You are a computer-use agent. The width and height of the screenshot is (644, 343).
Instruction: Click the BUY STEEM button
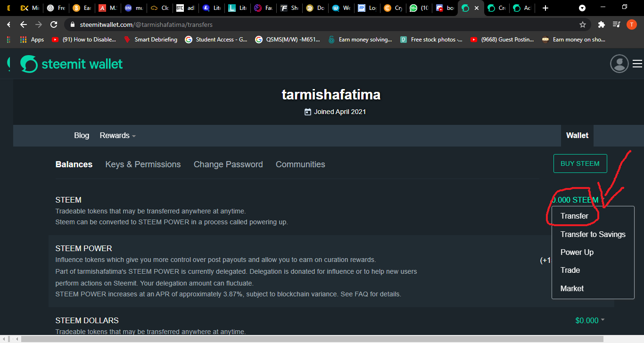click(x=580, y=163)
